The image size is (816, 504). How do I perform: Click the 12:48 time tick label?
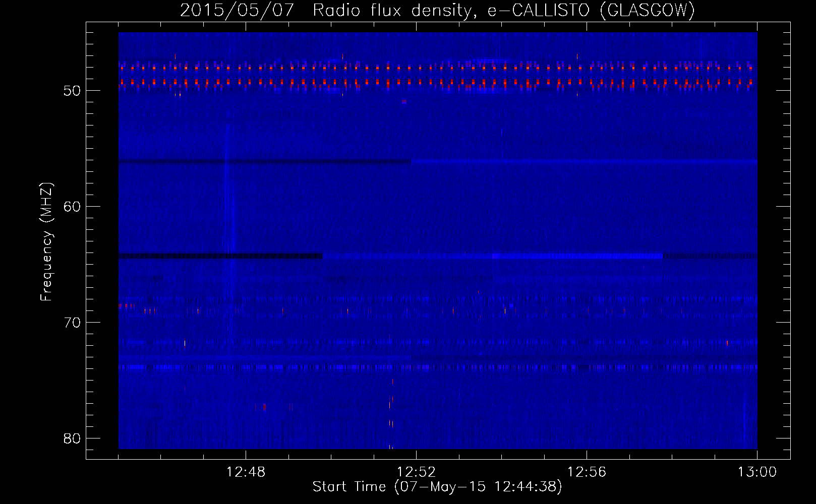[x=246, y=472]
